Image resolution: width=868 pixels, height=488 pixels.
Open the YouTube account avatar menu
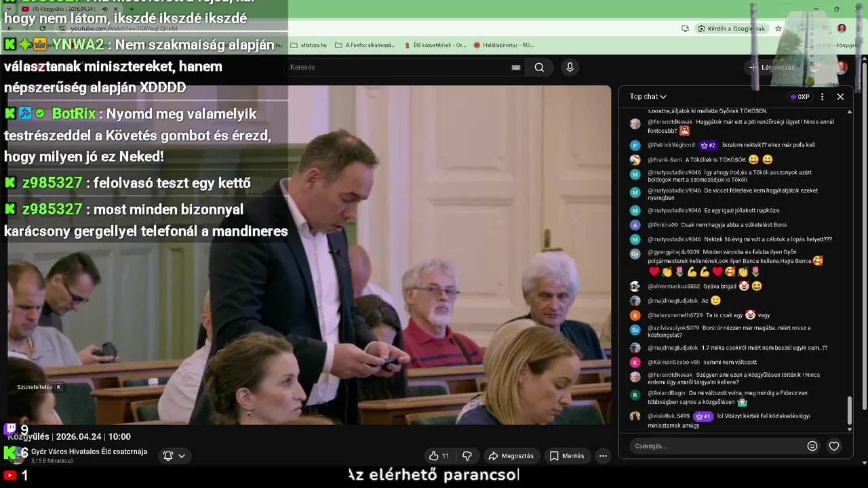[841, 67]
